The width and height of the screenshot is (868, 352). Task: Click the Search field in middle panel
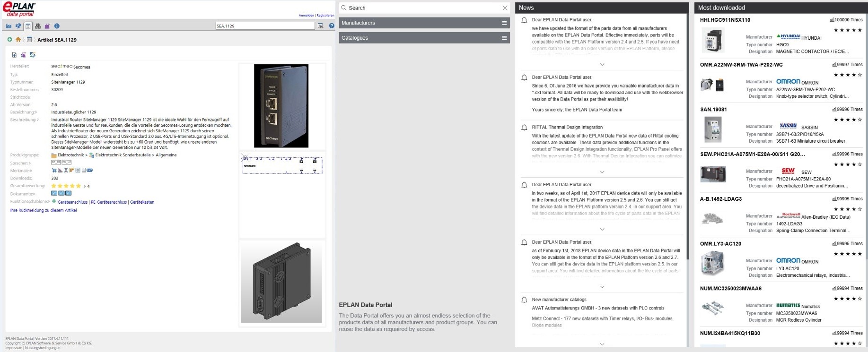(424, 8)
